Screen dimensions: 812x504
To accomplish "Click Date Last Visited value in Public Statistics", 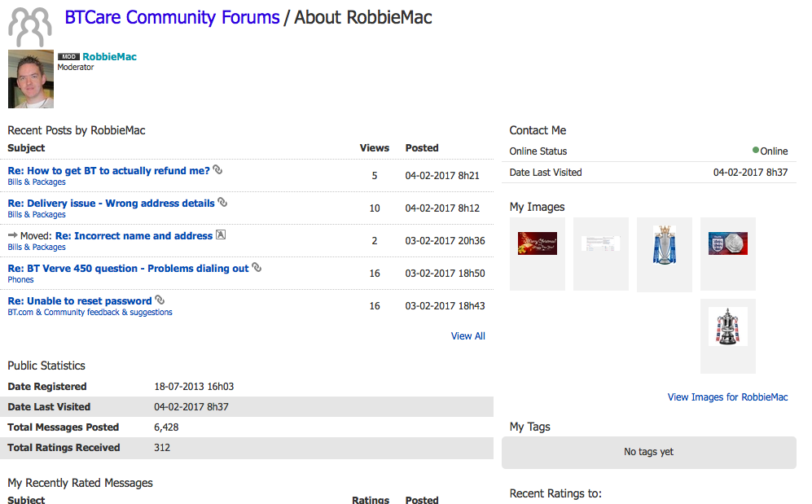I will [x=191, y=407].
